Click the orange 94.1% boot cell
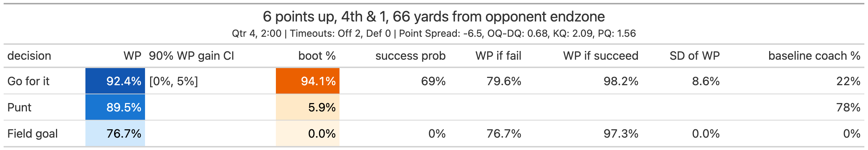868x150 pixels. point(308,81)
